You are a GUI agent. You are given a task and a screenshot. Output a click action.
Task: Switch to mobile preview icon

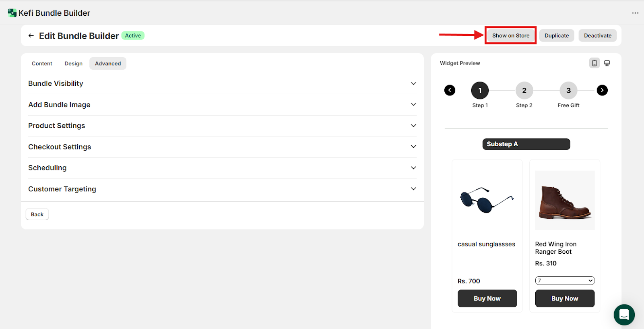594,63
